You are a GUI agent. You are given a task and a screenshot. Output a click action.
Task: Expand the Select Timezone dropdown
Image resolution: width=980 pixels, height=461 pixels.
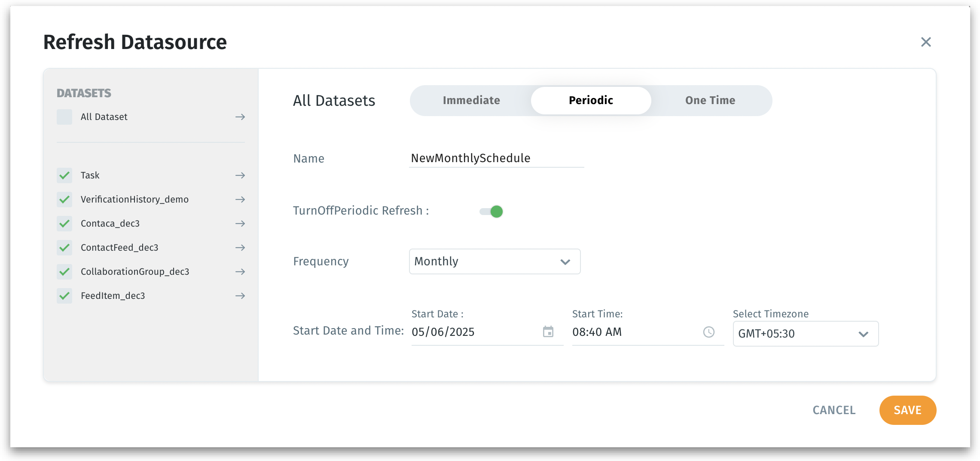pos(806,334)
